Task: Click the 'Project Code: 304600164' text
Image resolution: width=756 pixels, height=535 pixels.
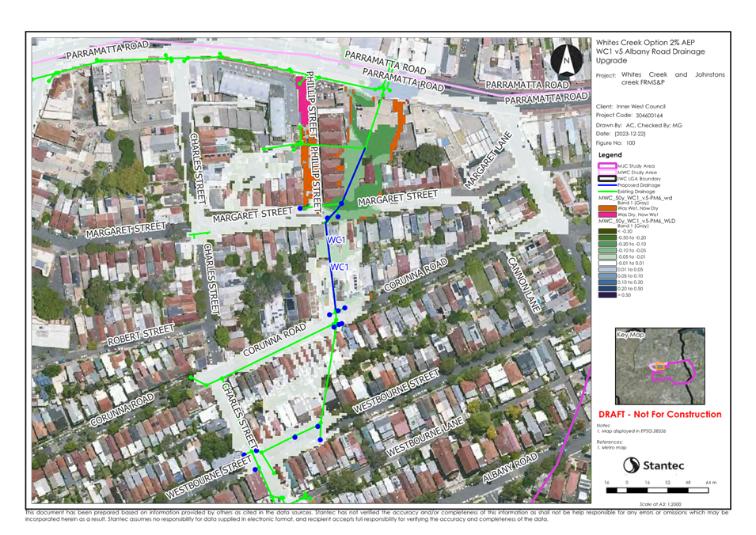Action: 629,116
